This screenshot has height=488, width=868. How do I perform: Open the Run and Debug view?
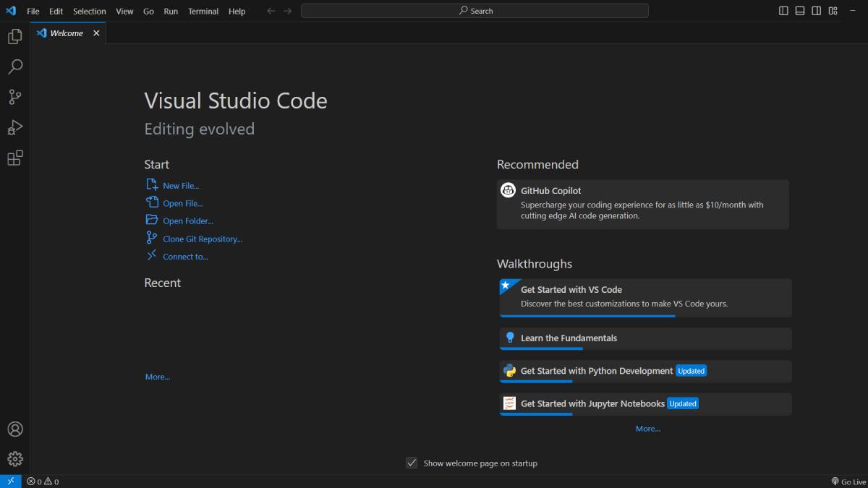(14, 128)
